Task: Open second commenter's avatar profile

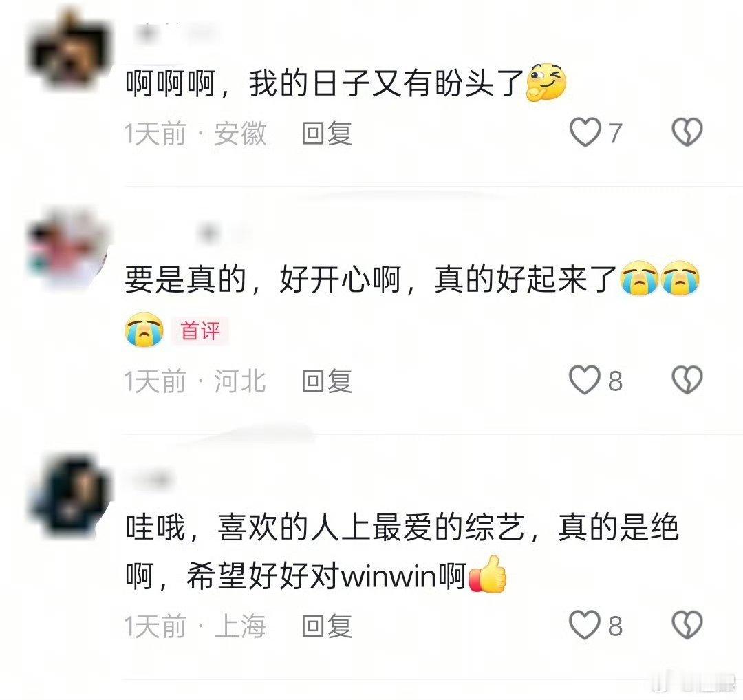Action: (x=69, y=248)
